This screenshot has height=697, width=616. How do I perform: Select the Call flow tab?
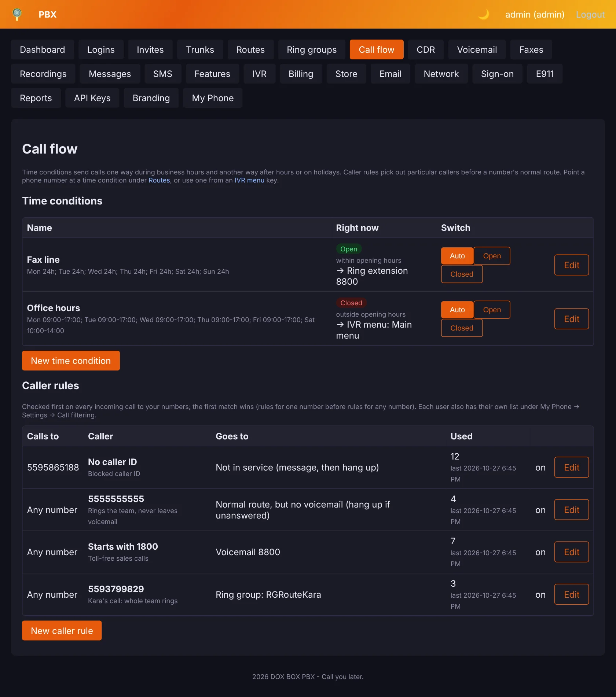point(377,49)
